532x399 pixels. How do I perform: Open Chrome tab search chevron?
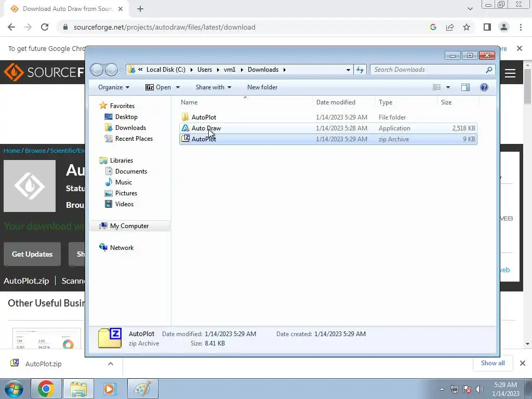470,9
